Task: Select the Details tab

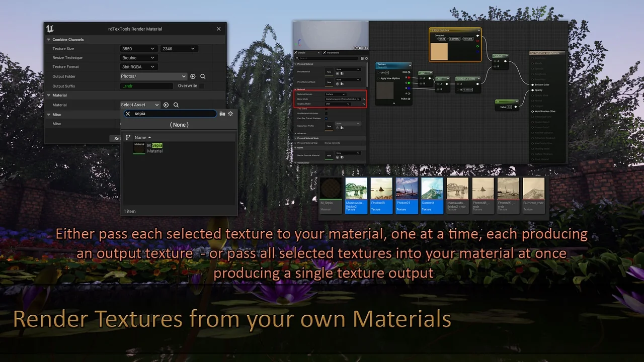Action: [301, 52]
